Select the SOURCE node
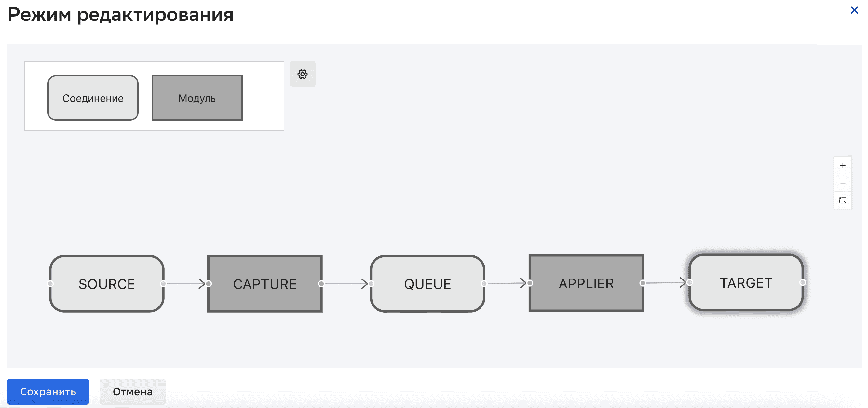This screenshot has height=408, width=868. [107, 284]
